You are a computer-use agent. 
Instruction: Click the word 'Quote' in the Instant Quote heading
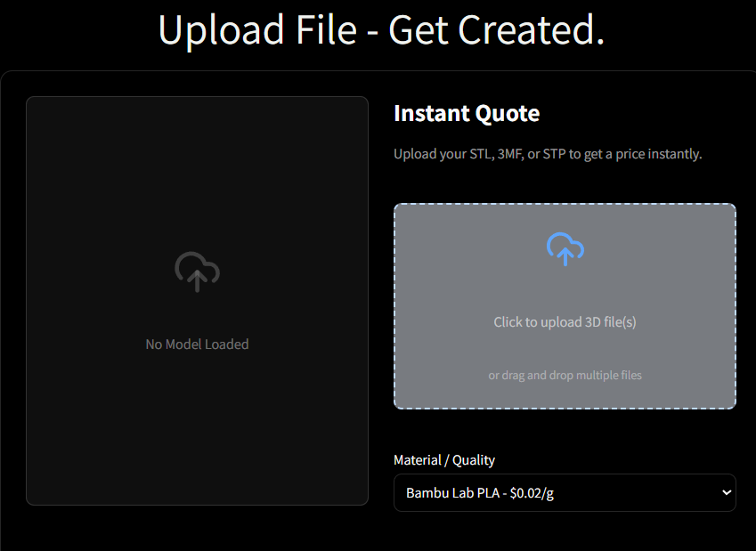pyautogui.click(x=508, y=113)
